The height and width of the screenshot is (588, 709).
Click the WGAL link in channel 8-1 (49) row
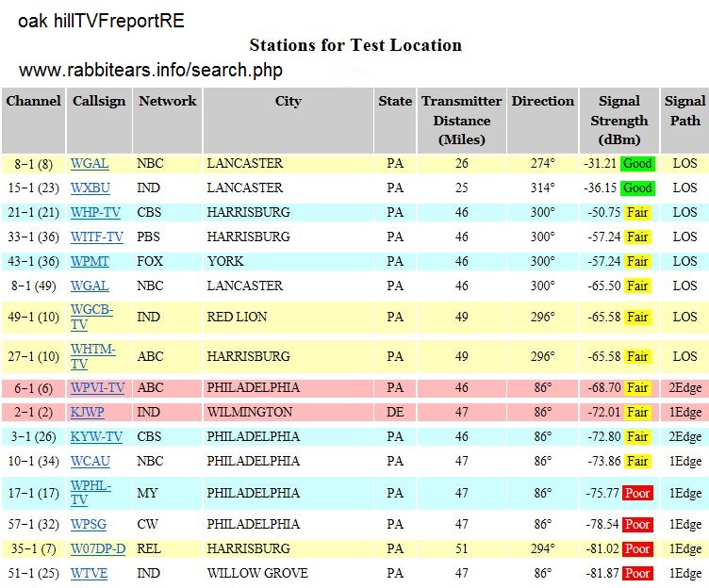point(90,286)
